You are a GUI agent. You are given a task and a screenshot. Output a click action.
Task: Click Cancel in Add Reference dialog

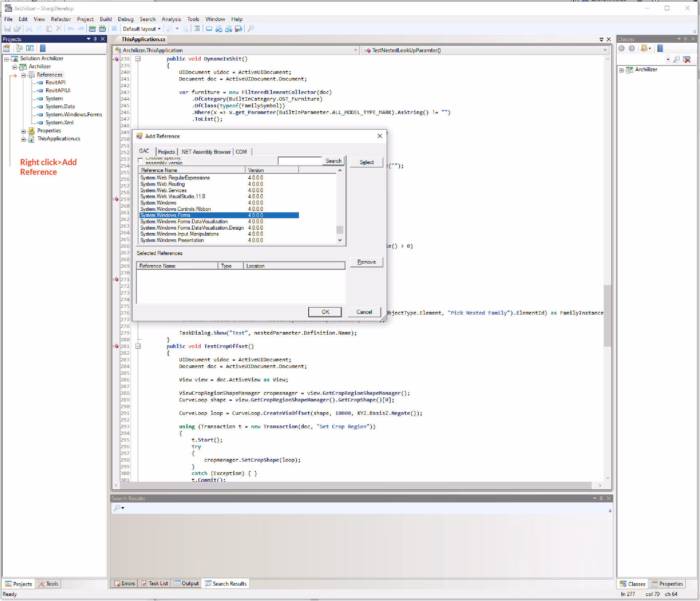coord(364,312)
